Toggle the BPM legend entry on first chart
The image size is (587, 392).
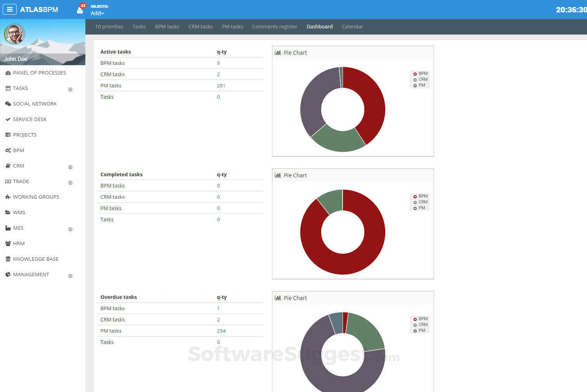coord(420,73)
